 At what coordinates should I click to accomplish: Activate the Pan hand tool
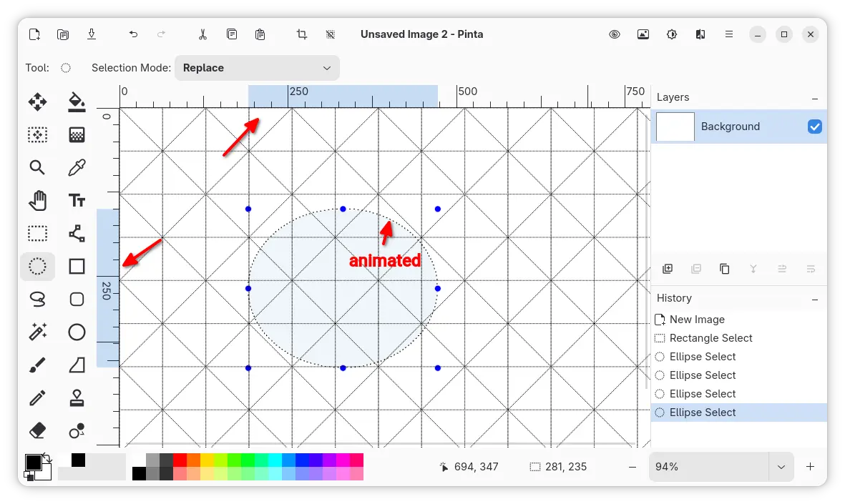point(37,200)
